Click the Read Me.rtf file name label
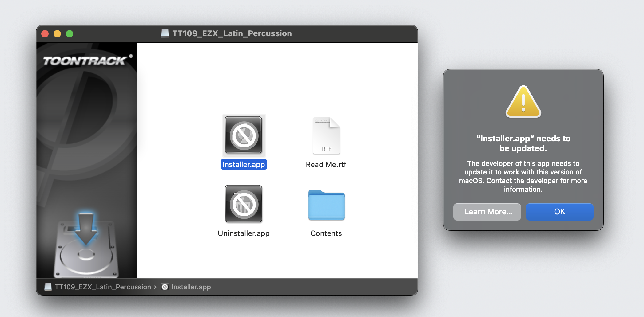Screen dimensions: 644x317 pos(326,165)
